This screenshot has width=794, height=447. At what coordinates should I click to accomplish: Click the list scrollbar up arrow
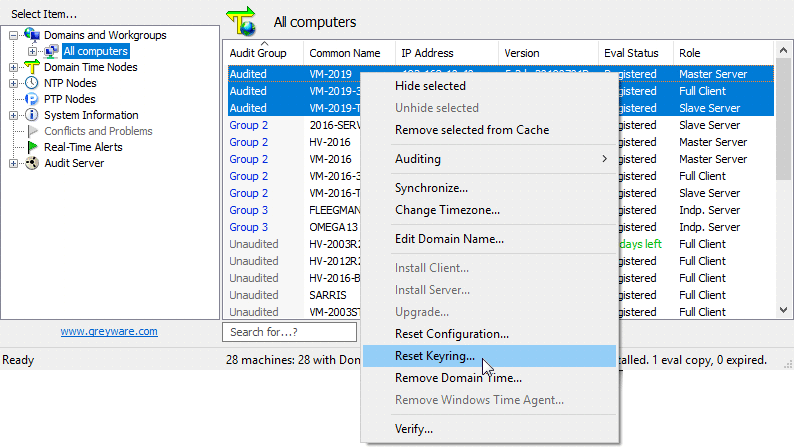(x=783, y=50)
